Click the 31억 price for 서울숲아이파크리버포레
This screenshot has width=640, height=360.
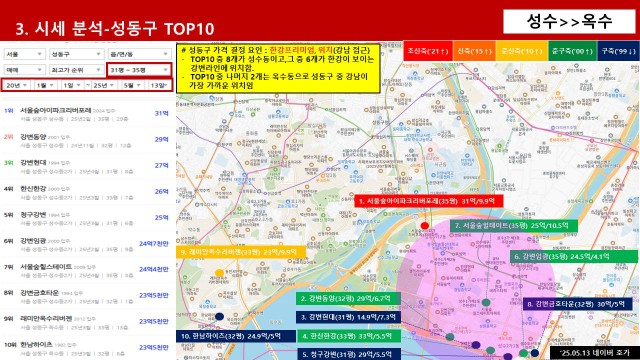pos(162,113)
